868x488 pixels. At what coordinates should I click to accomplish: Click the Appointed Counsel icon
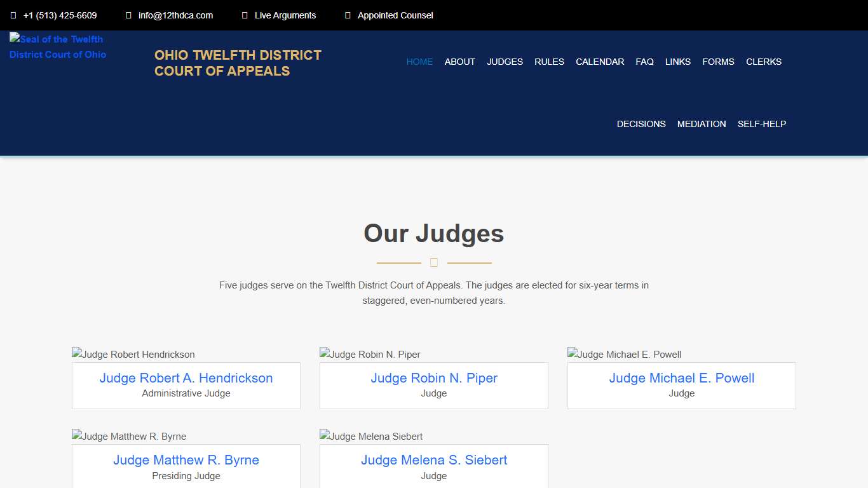[347, 15]
